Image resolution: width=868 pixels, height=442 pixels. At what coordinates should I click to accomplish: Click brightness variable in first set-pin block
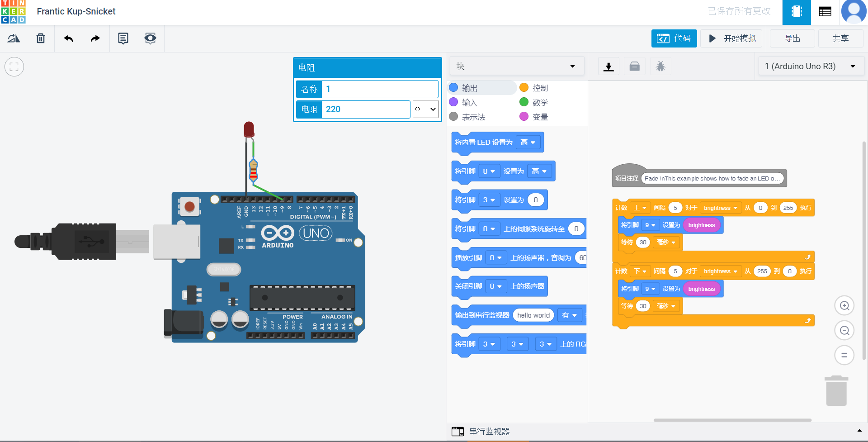(x=702, y=225)
